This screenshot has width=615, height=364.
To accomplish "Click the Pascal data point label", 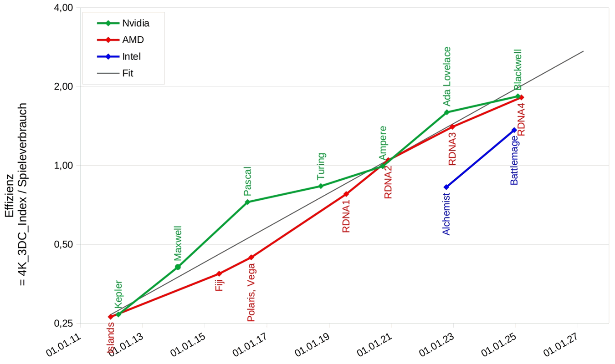I will click(247, 181).
